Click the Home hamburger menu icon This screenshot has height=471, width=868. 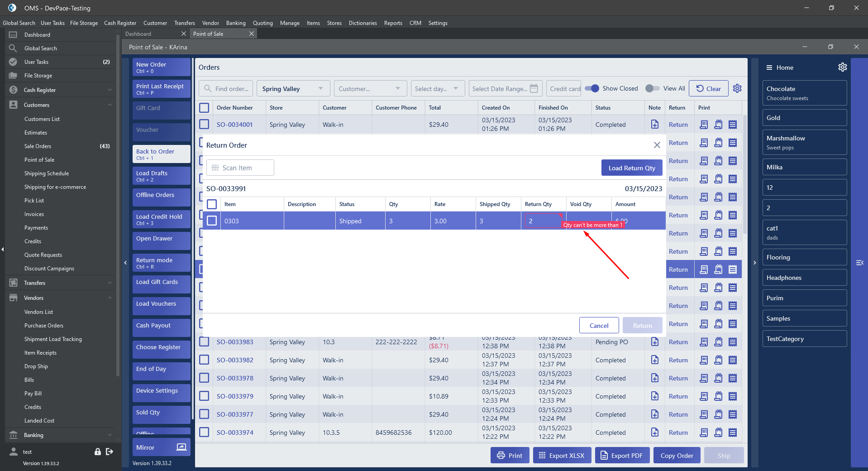pos(769,67)
